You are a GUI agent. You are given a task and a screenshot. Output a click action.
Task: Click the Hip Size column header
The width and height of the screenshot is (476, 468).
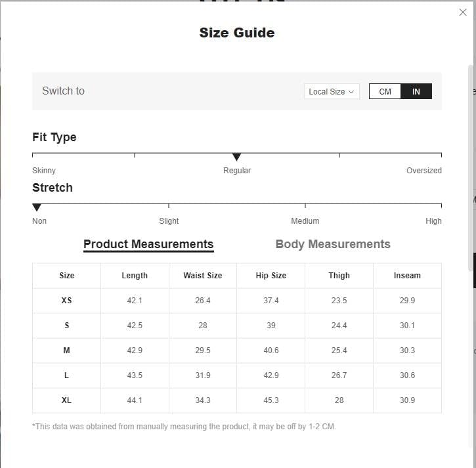click(270, 276)
